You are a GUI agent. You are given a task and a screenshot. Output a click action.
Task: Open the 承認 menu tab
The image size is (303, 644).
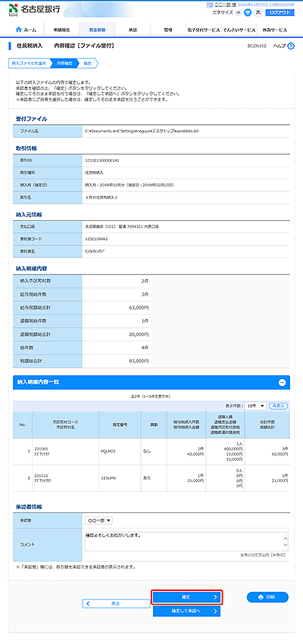pos(133,30)
